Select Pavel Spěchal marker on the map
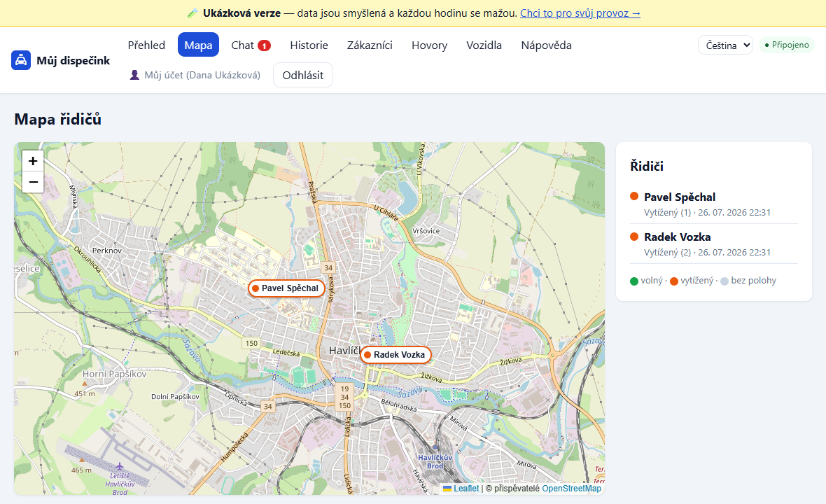 click(x=286, y=288)
